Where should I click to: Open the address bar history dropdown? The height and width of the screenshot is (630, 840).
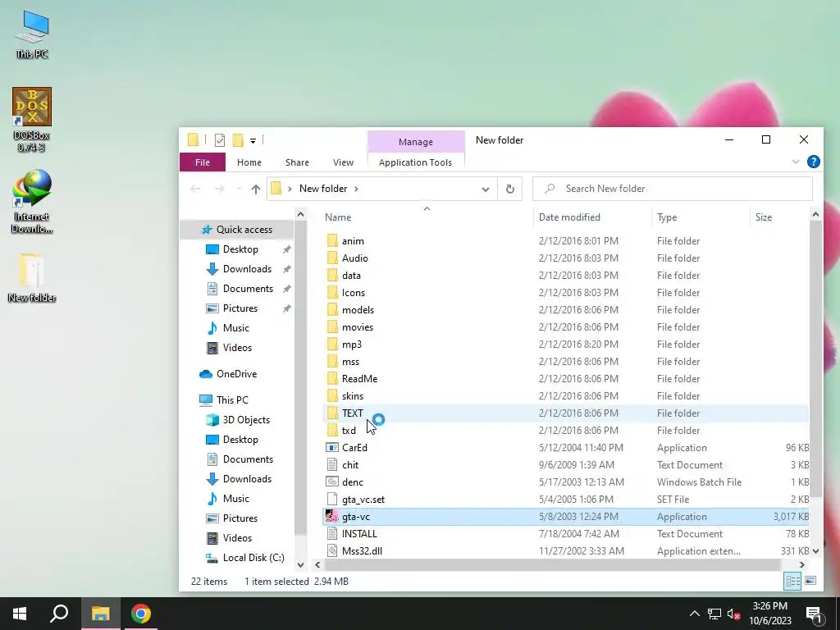point(486,189)
